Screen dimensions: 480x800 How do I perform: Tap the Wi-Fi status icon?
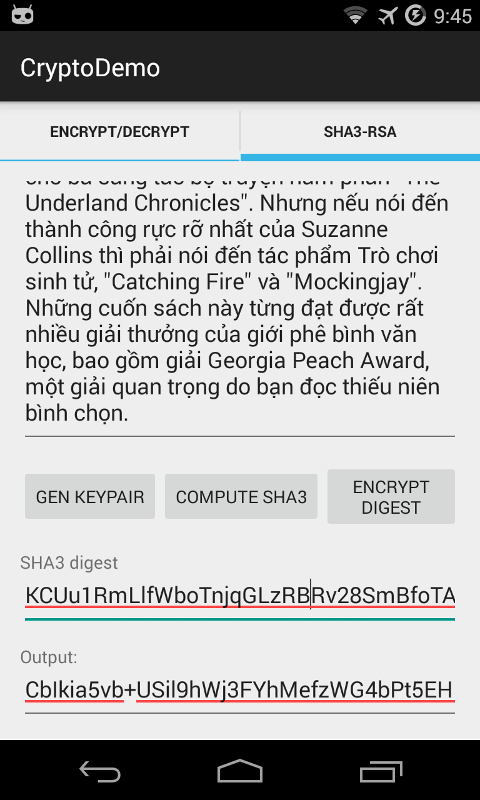[x=356, y=16]
